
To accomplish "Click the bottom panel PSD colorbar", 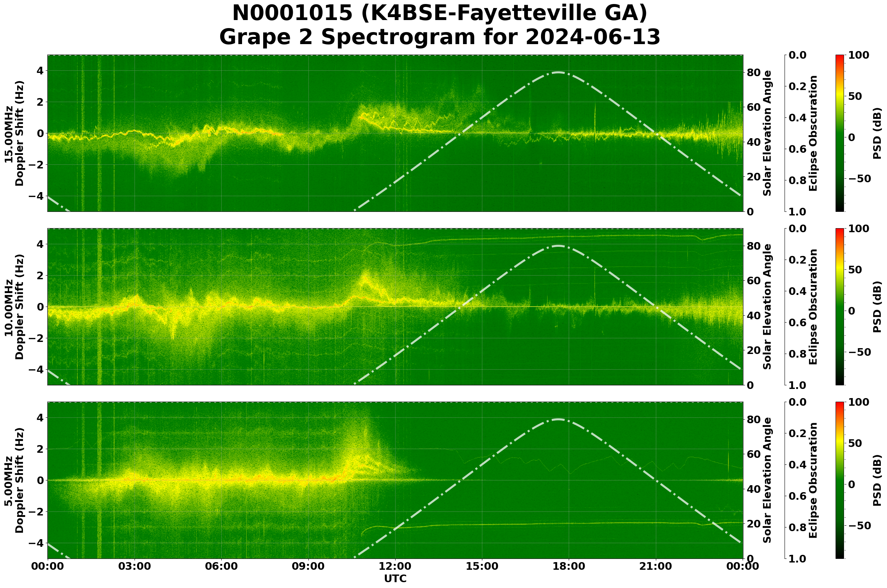I will coord(840,480).
